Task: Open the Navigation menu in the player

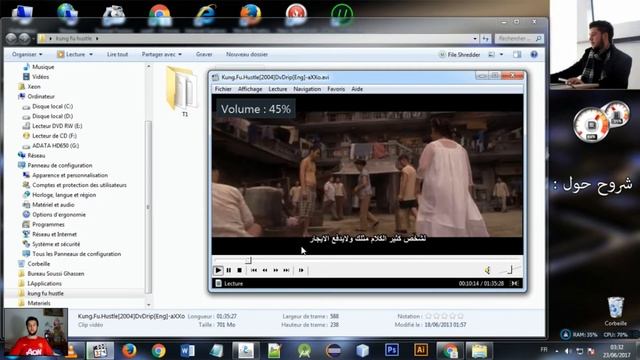Action: (307, 89)
